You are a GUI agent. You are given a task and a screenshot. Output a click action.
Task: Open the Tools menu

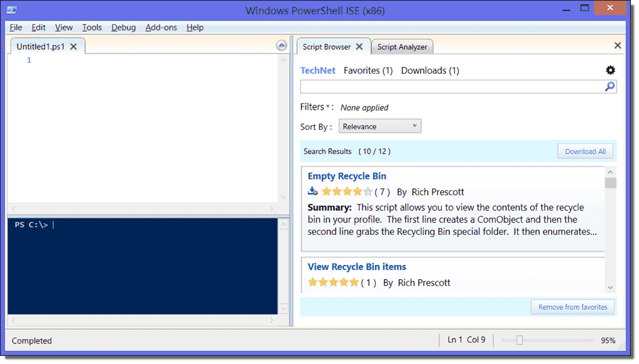pos(92,27)
